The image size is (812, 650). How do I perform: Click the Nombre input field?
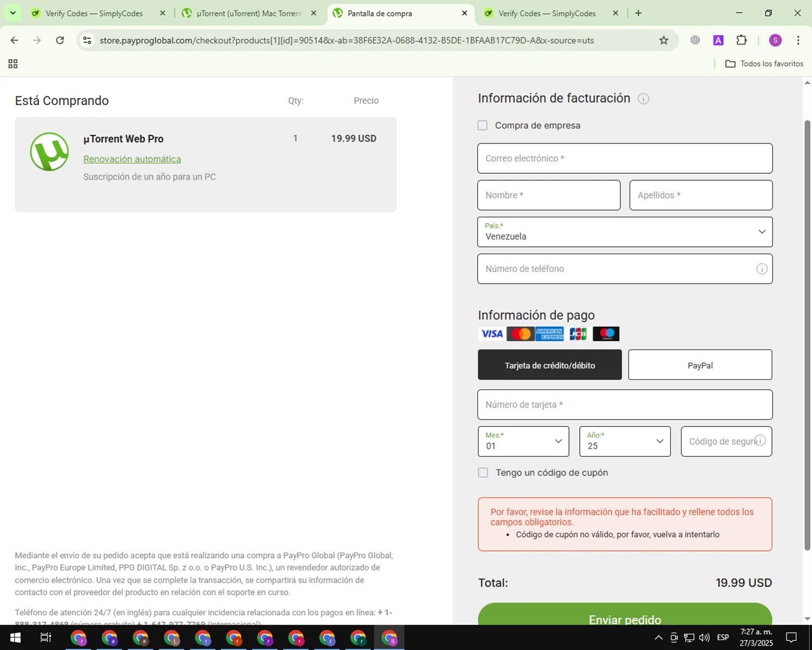(x=549, y=195)
